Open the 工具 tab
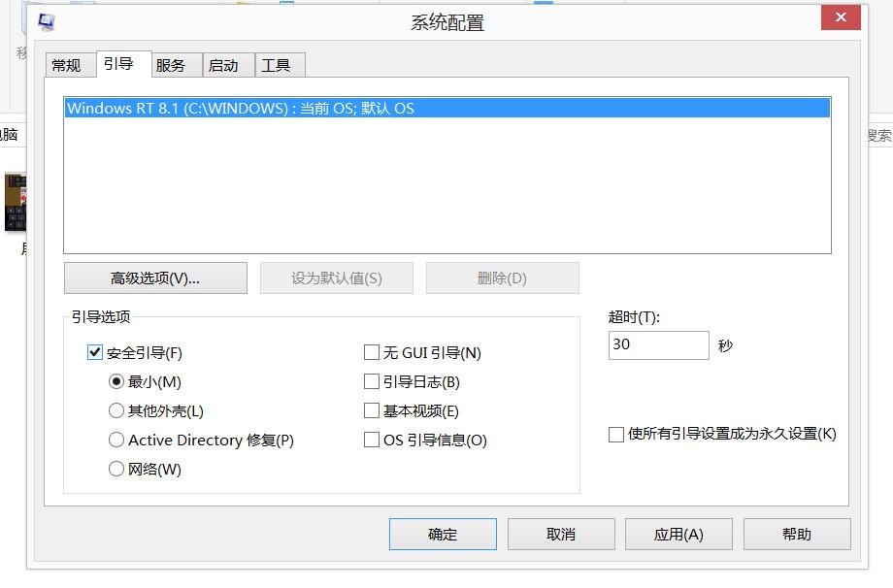This screenshot has height=588, width=893. [281, 65]
